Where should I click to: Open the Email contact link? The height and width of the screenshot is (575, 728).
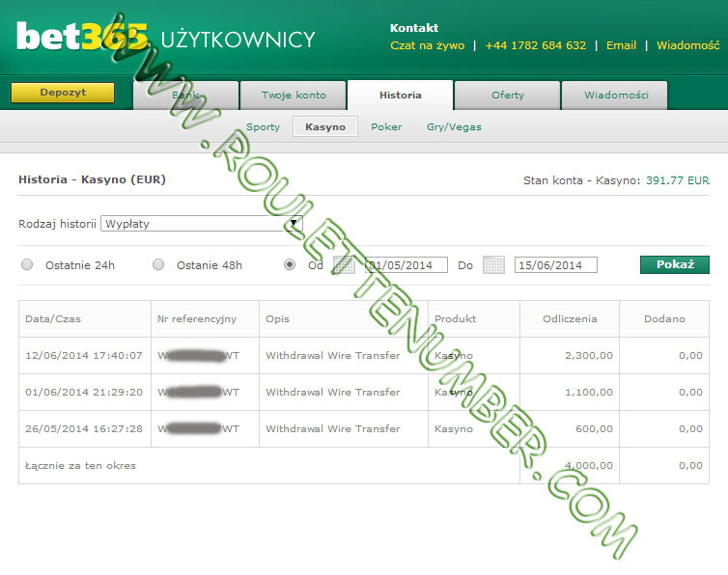621,45
